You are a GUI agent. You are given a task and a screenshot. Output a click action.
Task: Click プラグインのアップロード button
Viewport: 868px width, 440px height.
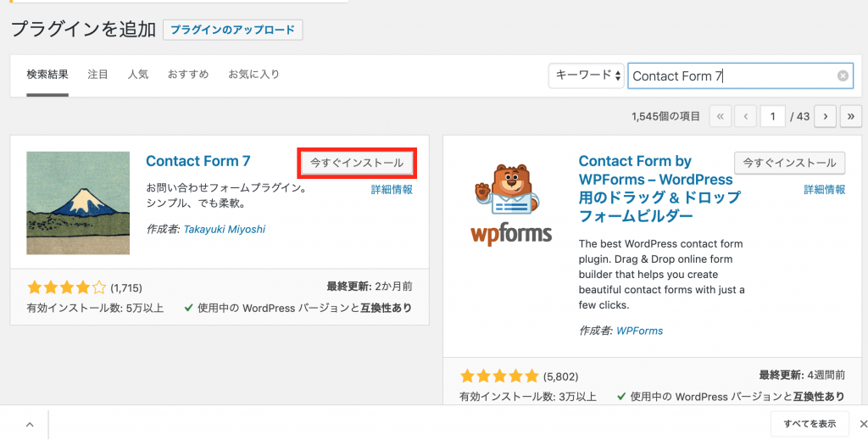pos(232,30)
